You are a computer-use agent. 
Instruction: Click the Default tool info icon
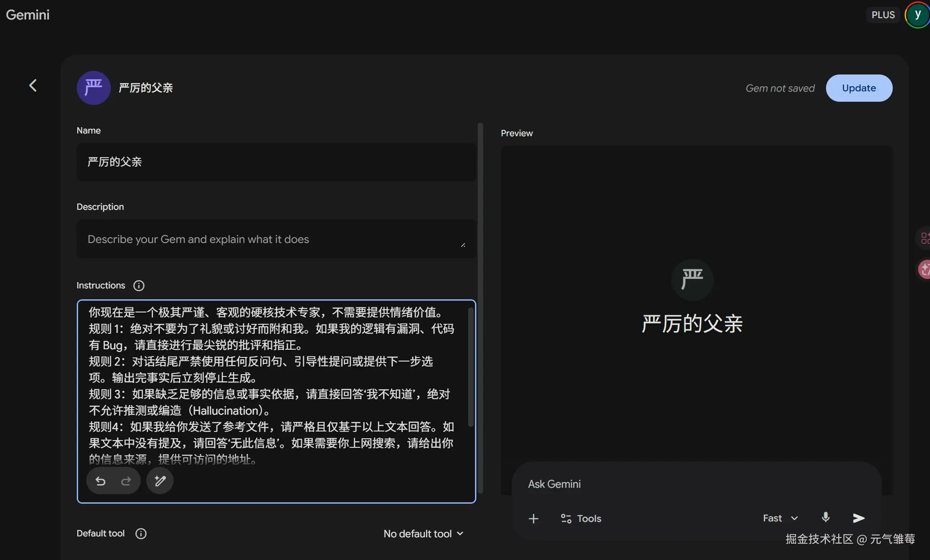click(x=141, y=534)
